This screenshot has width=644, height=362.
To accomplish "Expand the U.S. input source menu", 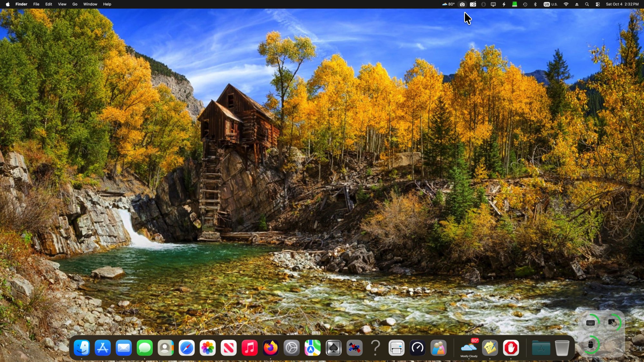I will (551, 4).
